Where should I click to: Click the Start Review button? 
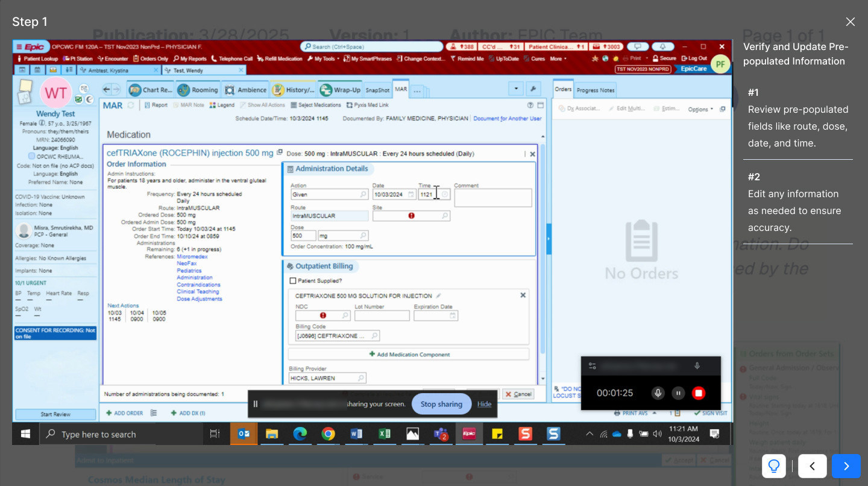tap(55, 414)
